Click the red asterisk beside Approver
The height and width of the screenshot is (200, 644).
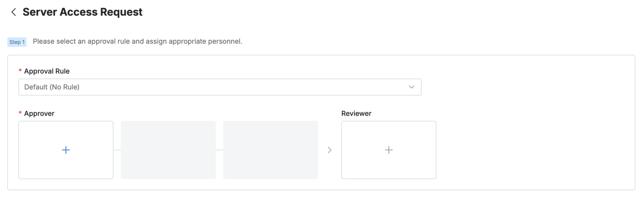tap(20, 113)
